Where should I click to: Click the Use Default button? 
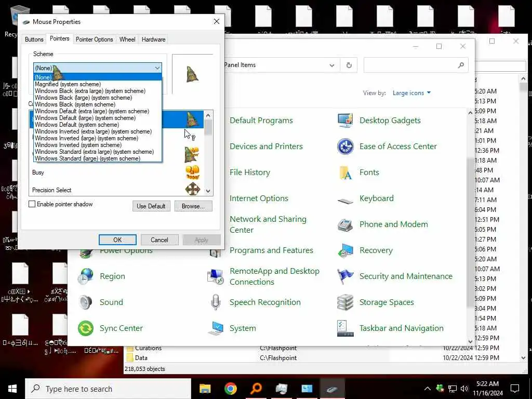click(x=151, y=206)
